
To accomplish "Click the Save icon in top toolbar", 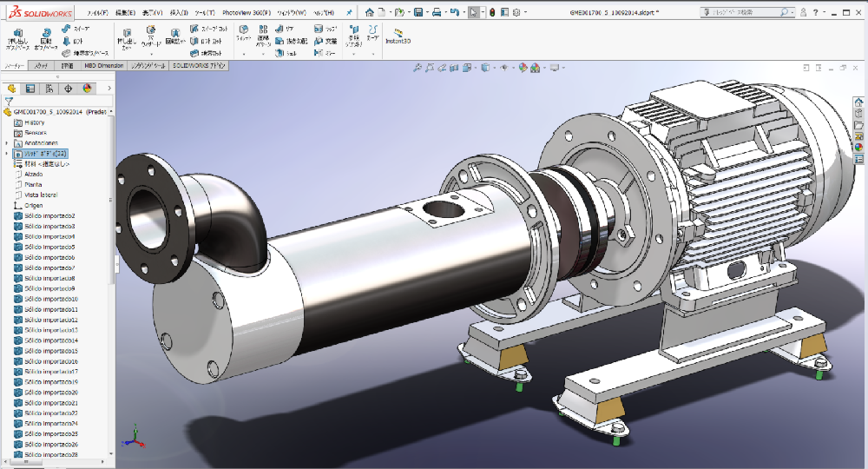I will coord(418,13).
